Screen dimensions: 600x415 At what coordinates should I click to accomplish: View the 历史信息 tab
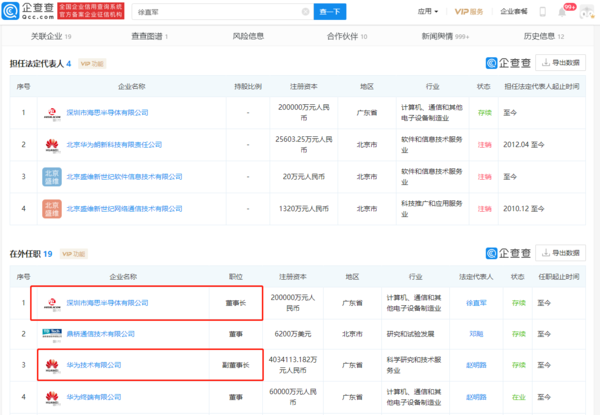click(544, 36)
